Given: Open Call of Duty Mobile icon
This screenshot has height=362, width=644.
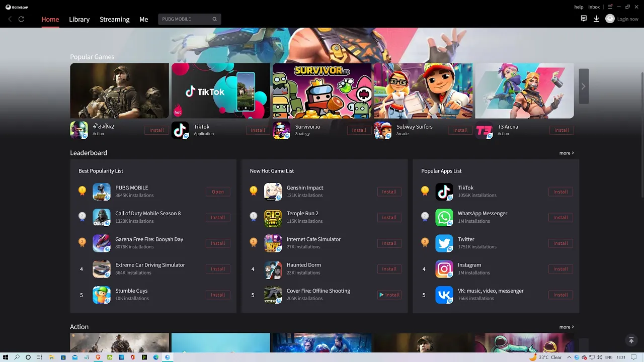Looking at the screenshot, I should (x=102, y=217).
